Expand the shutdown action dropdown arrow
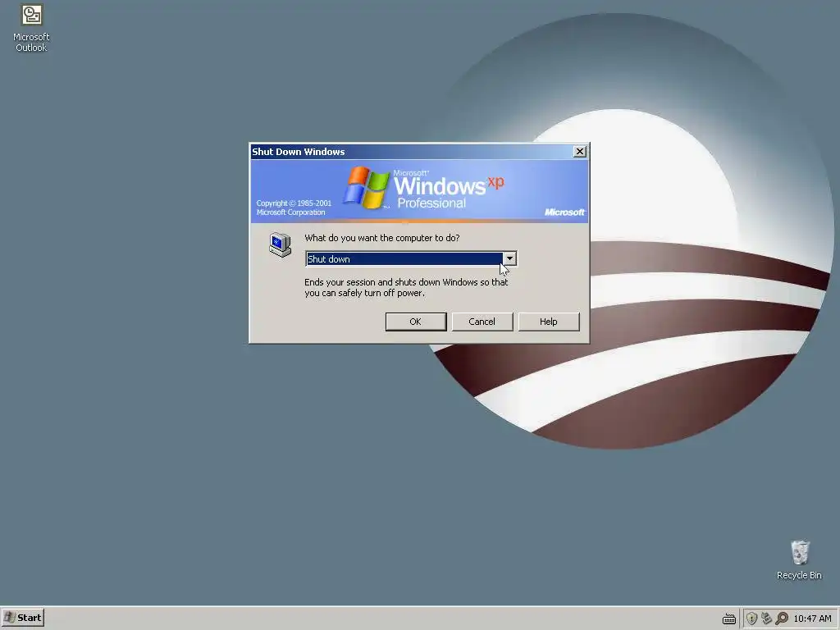The width and height of the screenshot is (840, 630). (x=509, y=258)
